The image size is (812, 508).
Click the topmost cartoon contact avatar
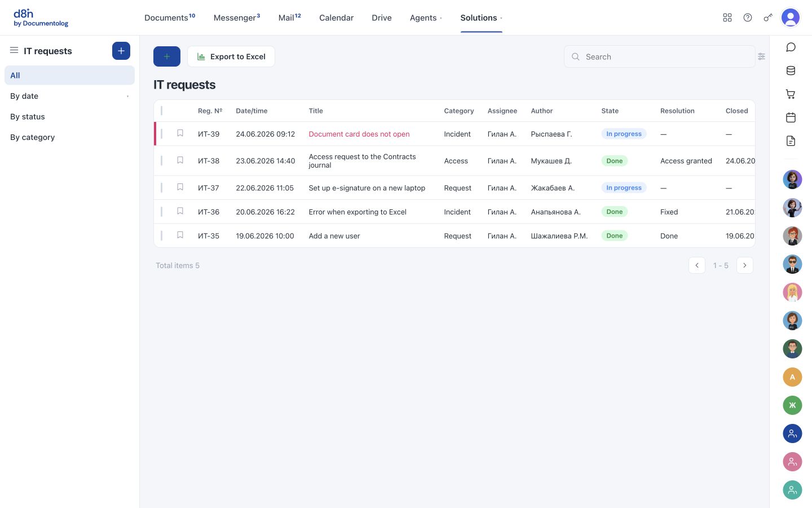[792, 179]
